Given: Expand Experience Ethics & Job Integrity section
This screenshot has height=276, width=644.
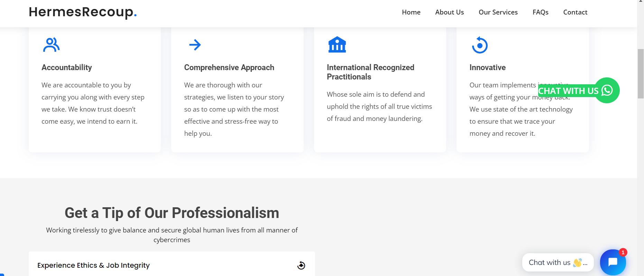Looking at the screenshot, I should click(93, 265).
